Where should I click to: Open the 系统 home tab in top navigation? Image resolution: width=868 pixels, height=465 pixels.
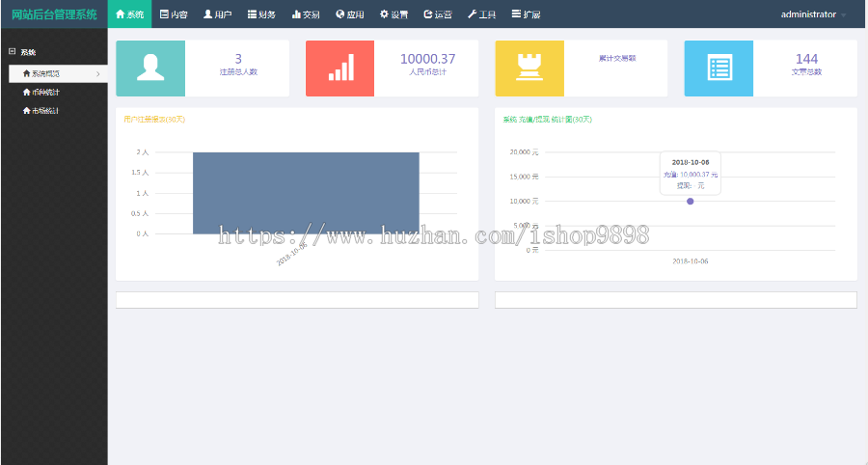[x=129, y=14]
